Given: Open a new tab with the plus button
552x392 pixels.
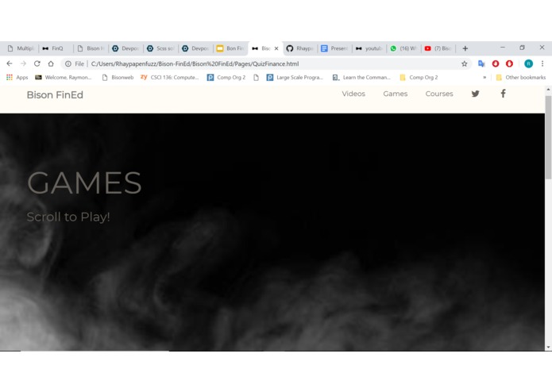Looking at the screenshot, I should click(465, 48).
